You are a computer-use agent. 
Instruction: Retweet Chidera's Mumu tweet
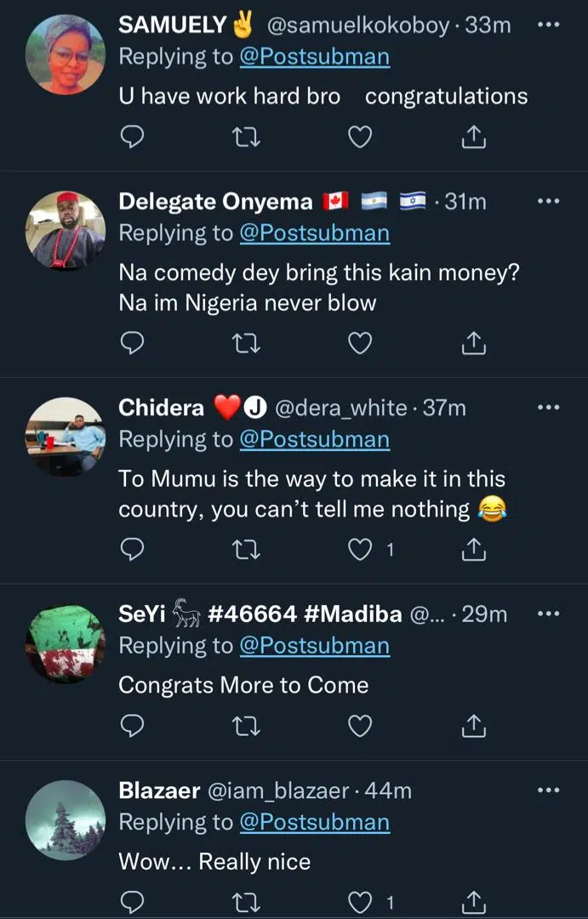point(246,550)
